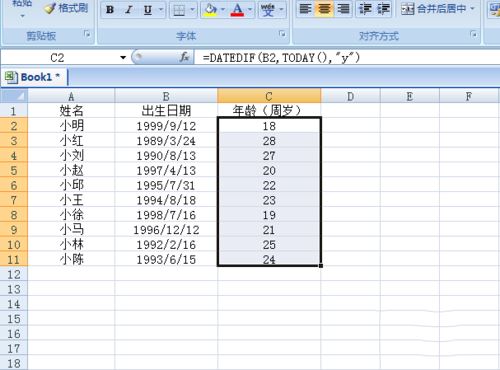Select the cell with 小明
This screenshot has width=500, height=370.
point(71,126)
